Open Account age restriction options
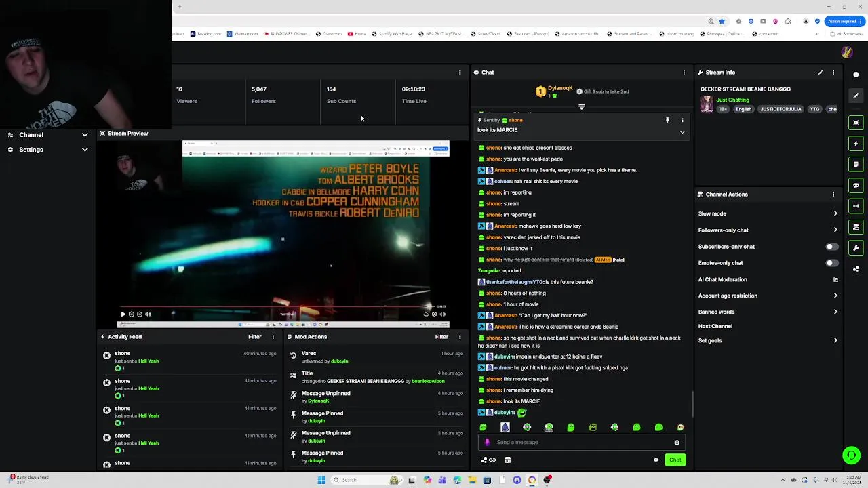 (768, 296)
